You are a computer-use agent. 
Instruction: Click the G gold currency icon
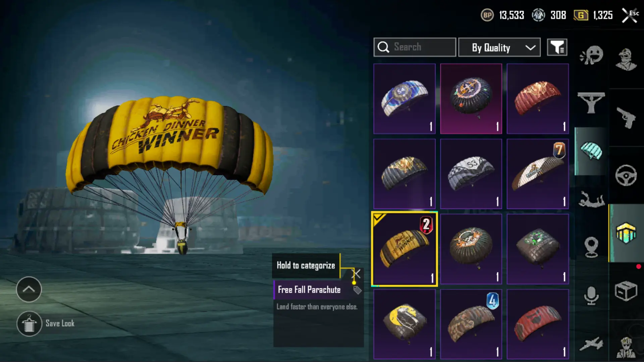tap(581, 15)
